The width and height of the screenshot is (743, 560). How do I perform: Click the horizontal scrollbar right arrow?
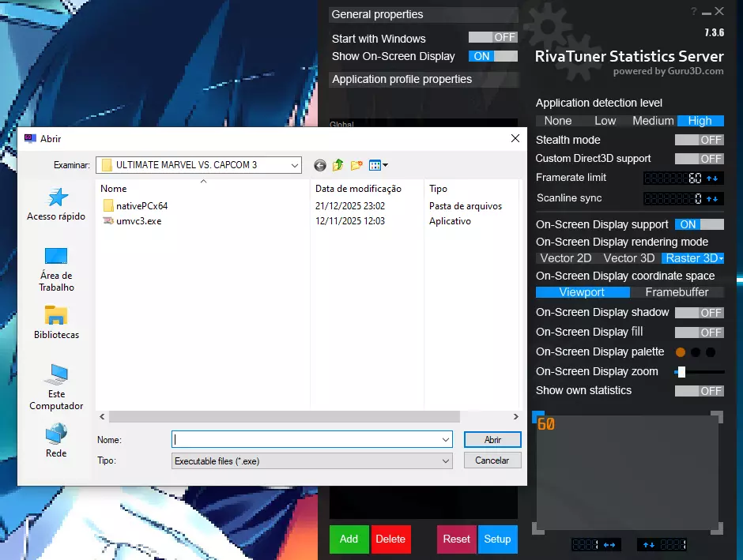(515, 416)
